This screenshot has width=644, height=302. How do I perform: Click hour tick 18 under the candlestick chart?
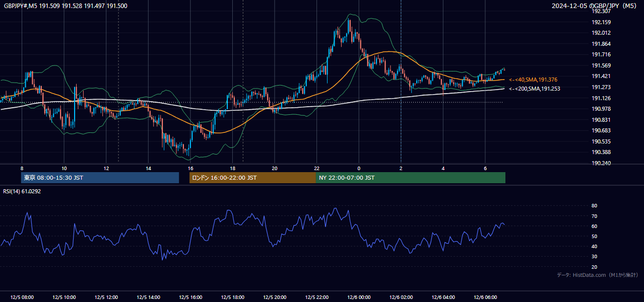click(x=232, y=168)
